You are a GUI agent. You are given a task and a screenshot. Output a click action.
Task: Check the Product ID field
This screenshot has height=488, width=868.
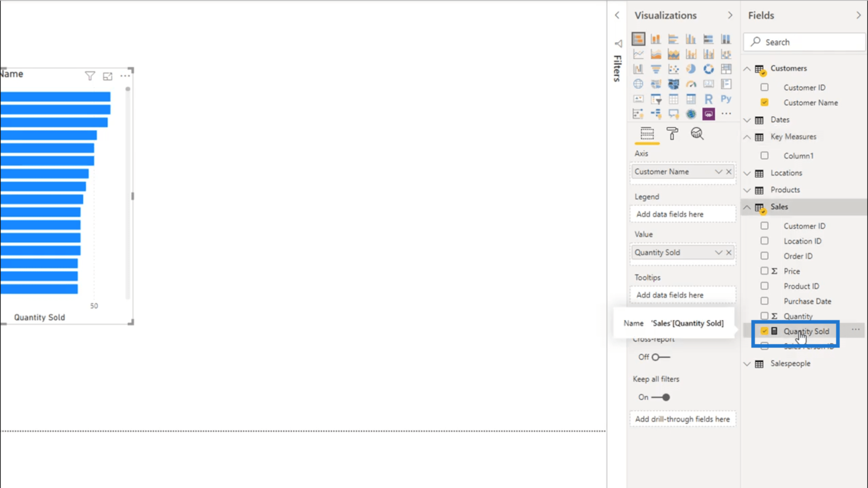click(764, 286)
